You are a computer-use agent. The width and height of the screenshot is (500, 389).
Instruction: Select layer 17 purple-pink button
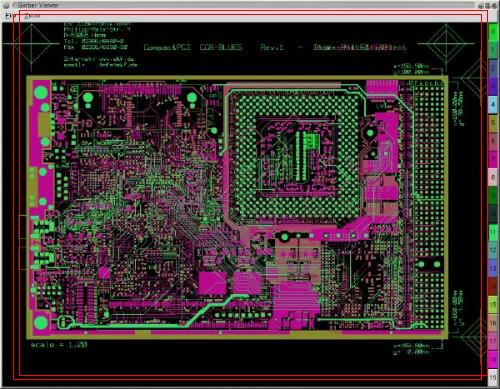coord(493,341)
